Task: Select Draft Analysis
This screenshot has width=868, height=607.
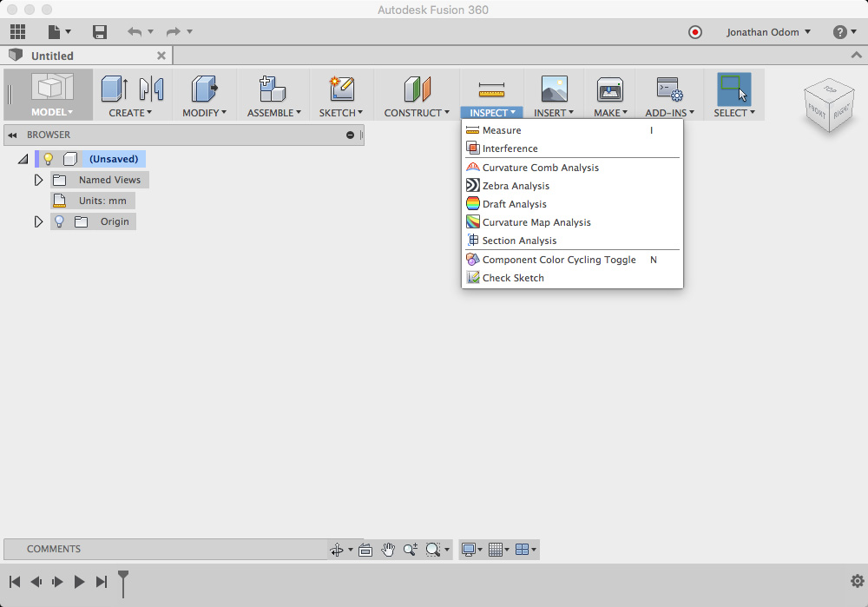Action: click(572, 204)
